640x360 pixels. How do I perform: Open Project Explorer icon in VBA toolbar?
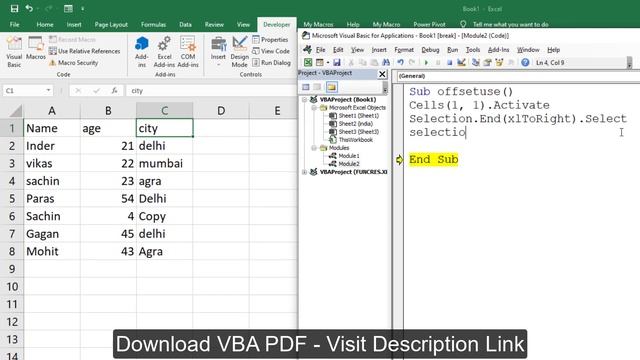pyautogui.click(x=476, y=62)
